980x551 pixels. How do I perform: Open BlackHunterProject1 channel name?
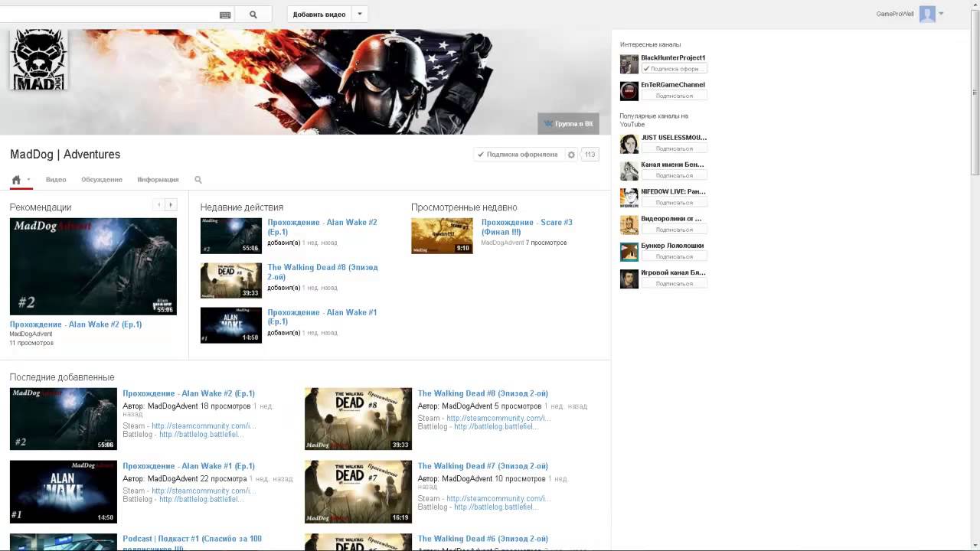click(x=673, y=58)
